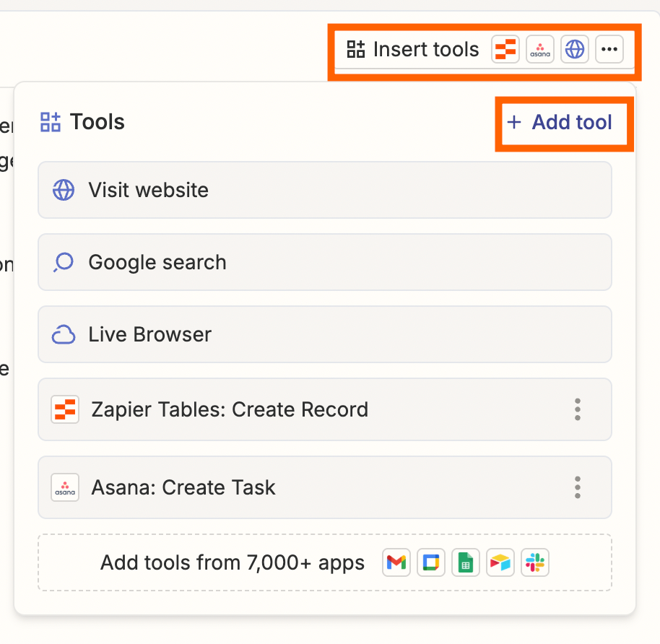
Task: Click the globe icon in Insert tools bar
Action: (575, 50)
